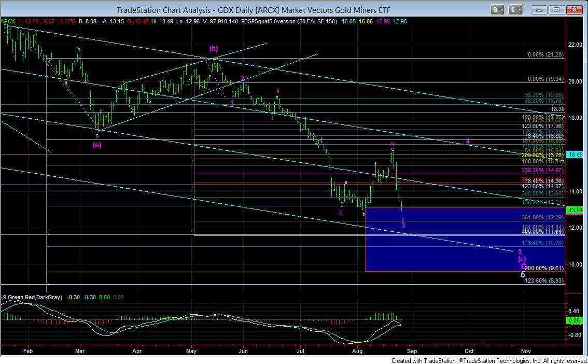Click the 0.40 indicator axis label
The image size is (588, 364).
pyautogui.click(x=574, y=311)
